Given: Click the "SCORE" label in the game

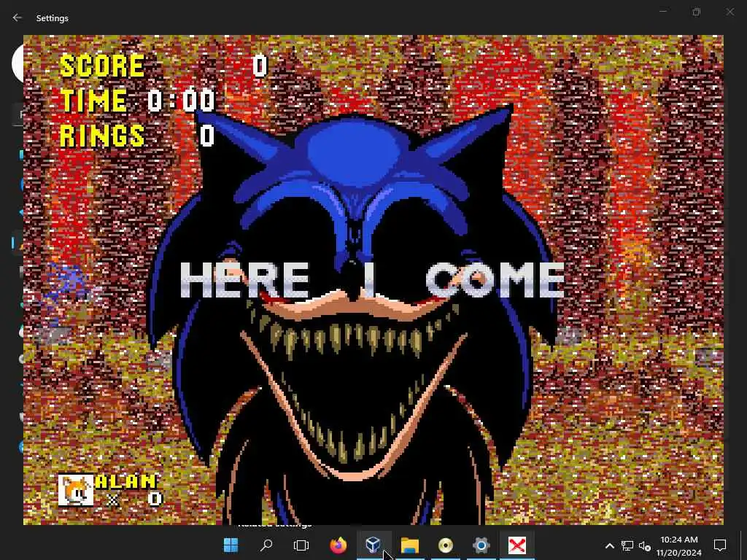Looking at the screenshot, I should [102, 66].
